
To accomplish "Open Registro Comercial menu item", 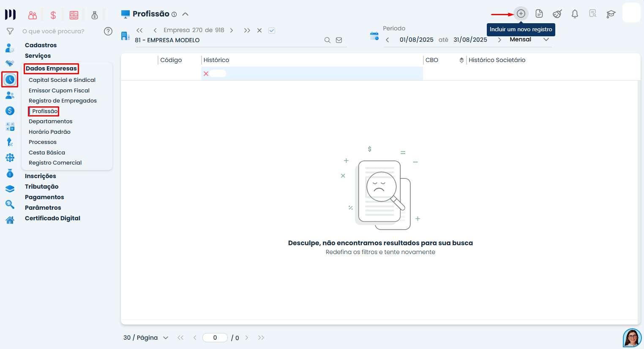I will point(55,162).
